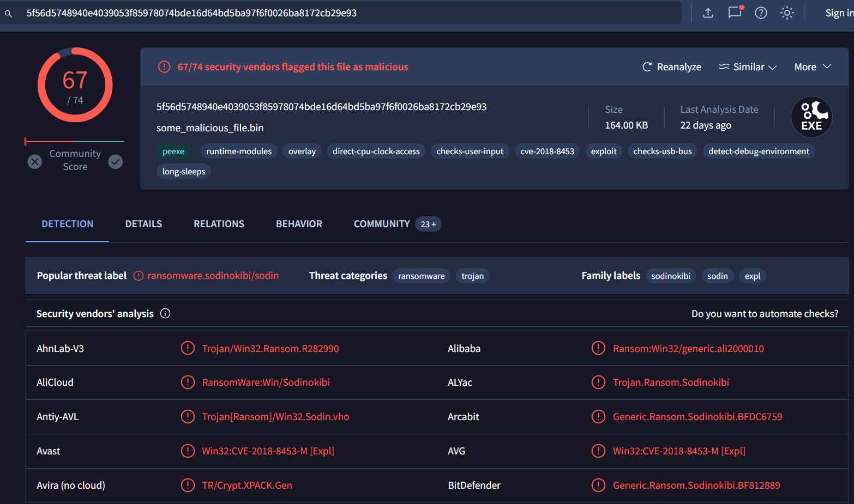854x504 pixels.
Task: Vote harmless with the checkmark community icon
Action: (x=116, y=162)
